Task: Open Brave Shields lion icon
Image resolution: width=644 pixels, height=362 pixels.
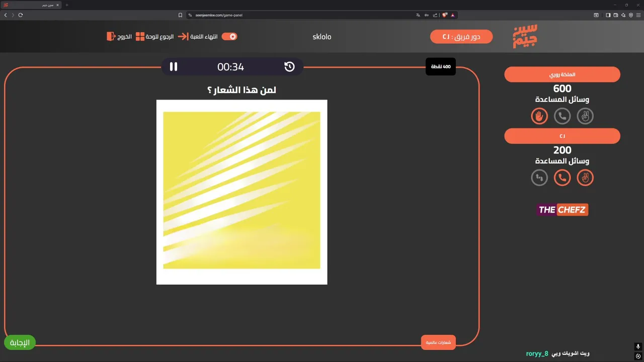Action: click(x=445, y=15)
